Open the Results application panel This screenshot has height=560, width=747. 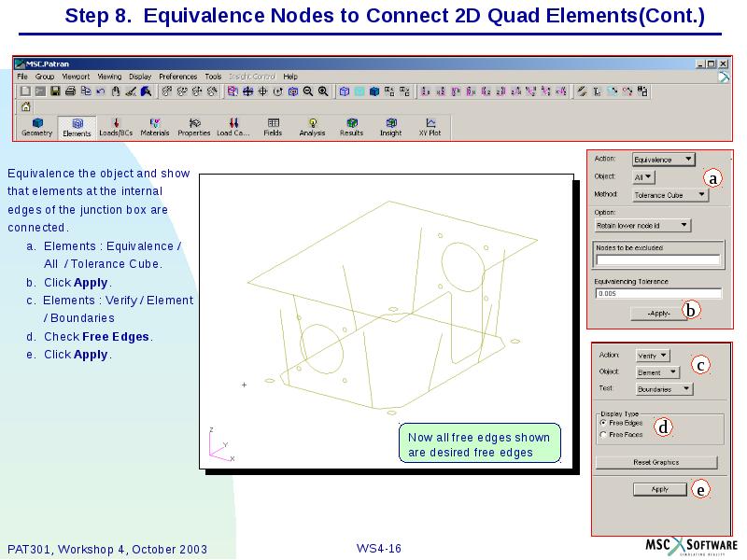(350, 124)
